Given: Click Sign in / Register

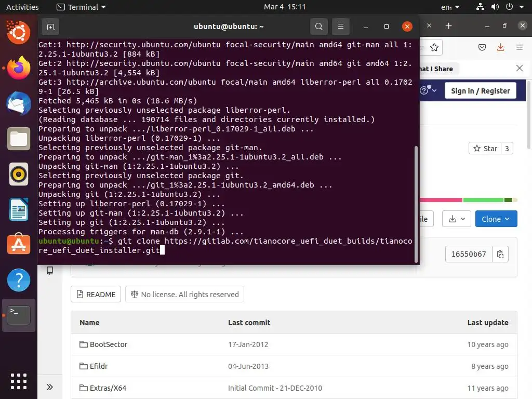Looking at the screenshot, I should (x=481, y=91).
